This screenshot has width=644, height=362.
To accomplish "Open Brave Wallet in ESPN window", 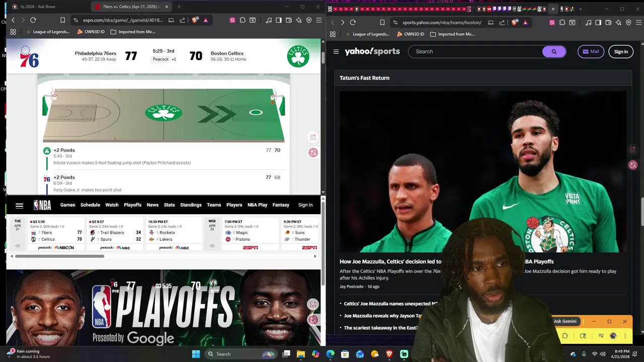I will (x=289, y=20).
